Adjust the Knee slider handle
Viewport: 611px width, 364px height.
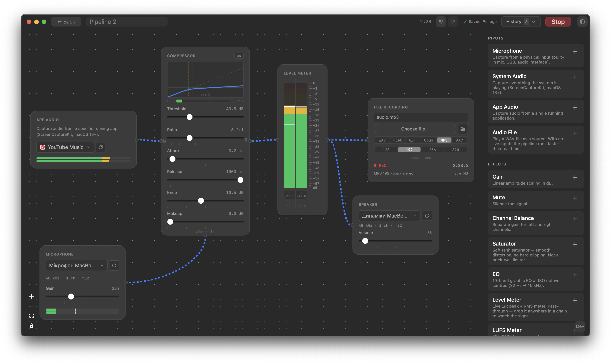[x=201, y=201]
